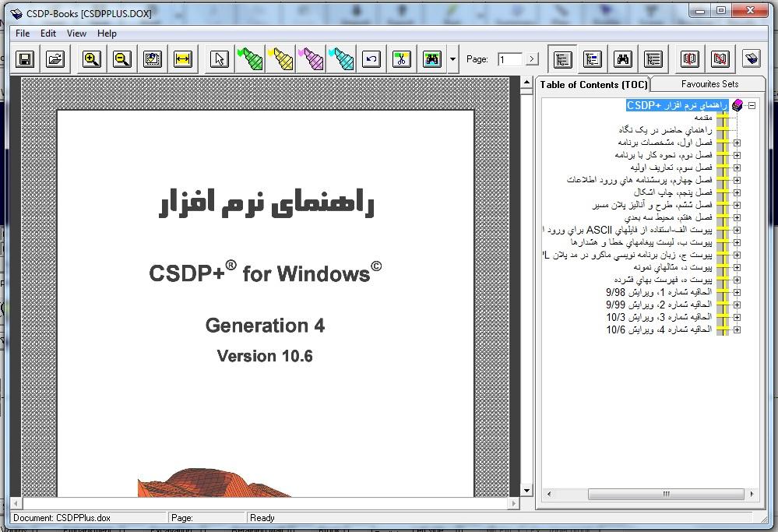The height and width of the screenshot is (532, 778).
Task: Open the View menu
Action: coord(76,33)
